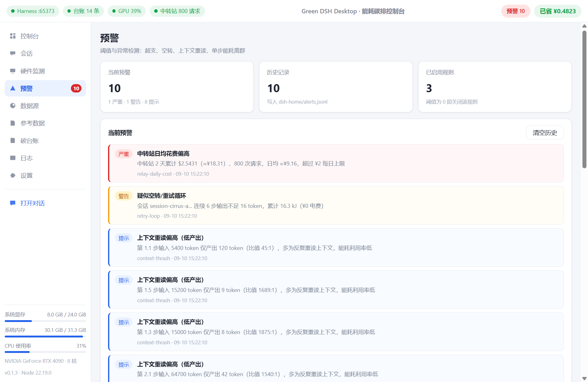The height and width of the screenshot is (382, 588).
Task: Click the 历史记录 summary card
Action: click(336, 87)
